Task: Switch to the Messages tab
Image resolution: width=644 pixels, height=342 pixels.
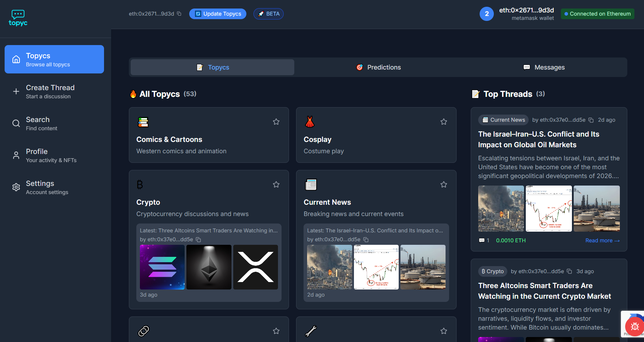Action: (x=544, y=67)
